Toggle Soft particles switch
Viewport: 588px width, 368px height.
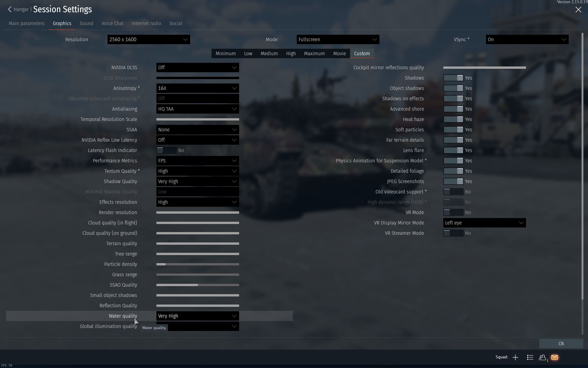453,130
